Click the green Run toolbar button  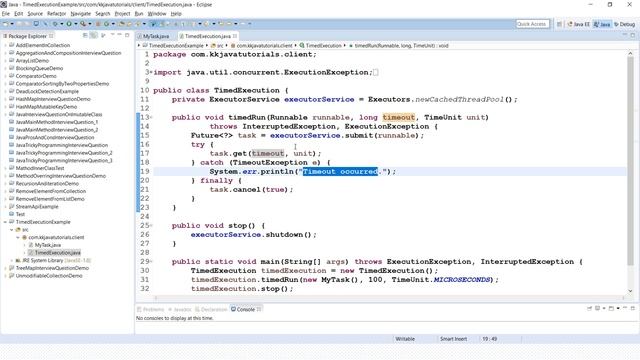click(69, 24)
